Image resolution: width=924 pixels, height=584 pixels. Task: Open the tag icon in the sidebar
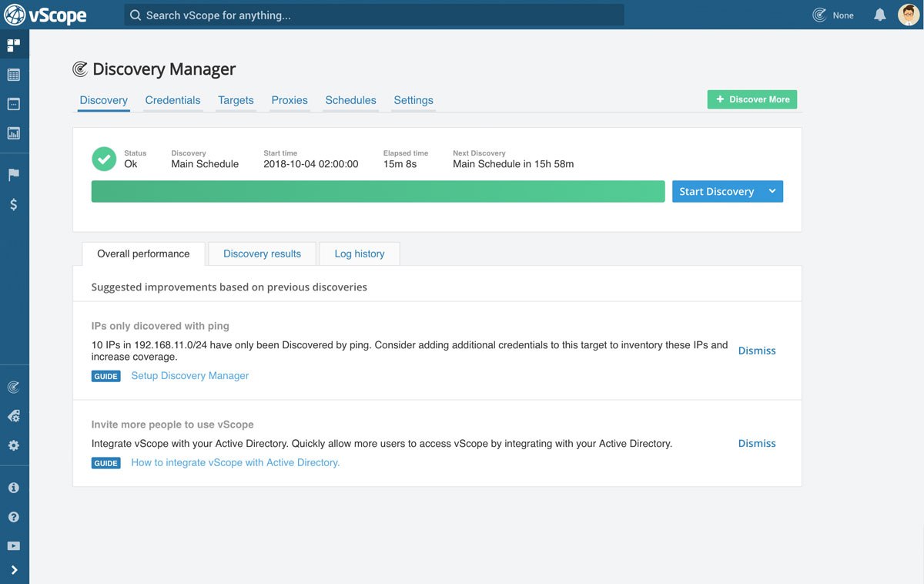point(14,416)
